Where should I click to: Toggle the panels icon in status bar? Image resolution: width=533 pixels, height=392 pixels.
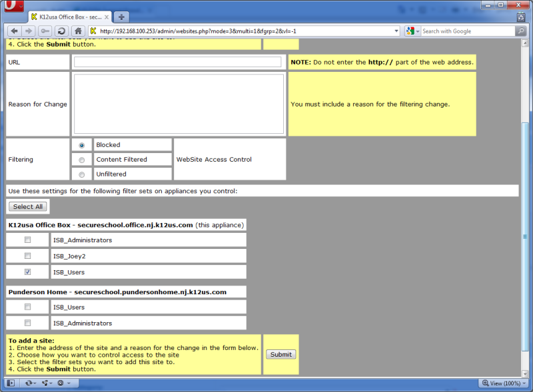tap(11, 383)
